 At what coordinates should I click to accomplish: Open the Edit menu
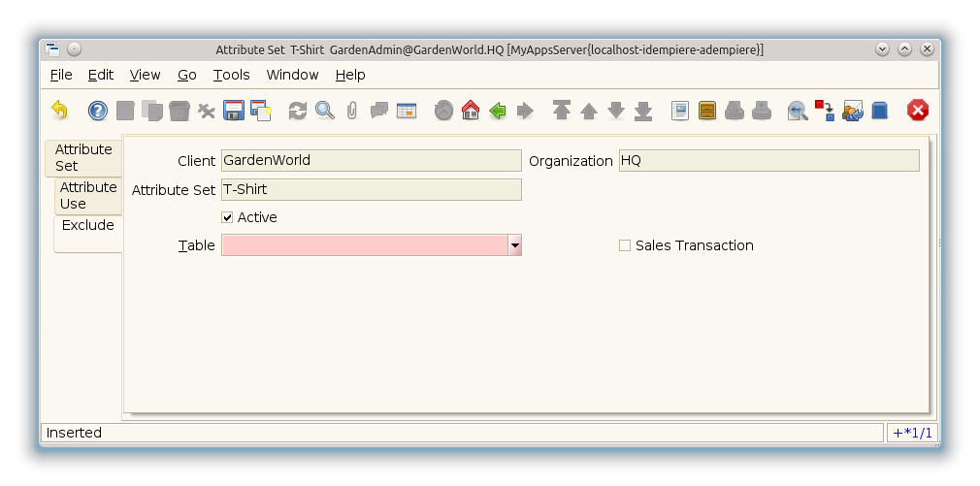[x=101, y=75]
